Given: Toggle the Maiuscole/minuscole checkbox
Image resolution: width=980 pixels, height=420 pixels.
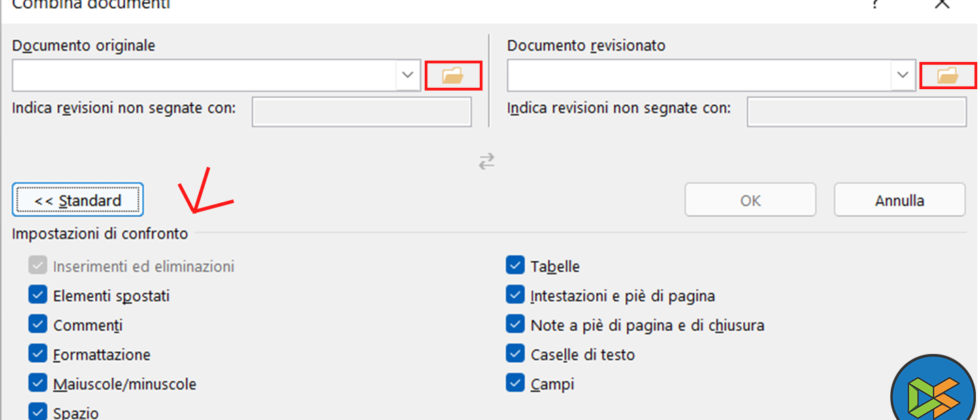Looking at the screenshot, I should pyautogui.click(x=38, y=383).
